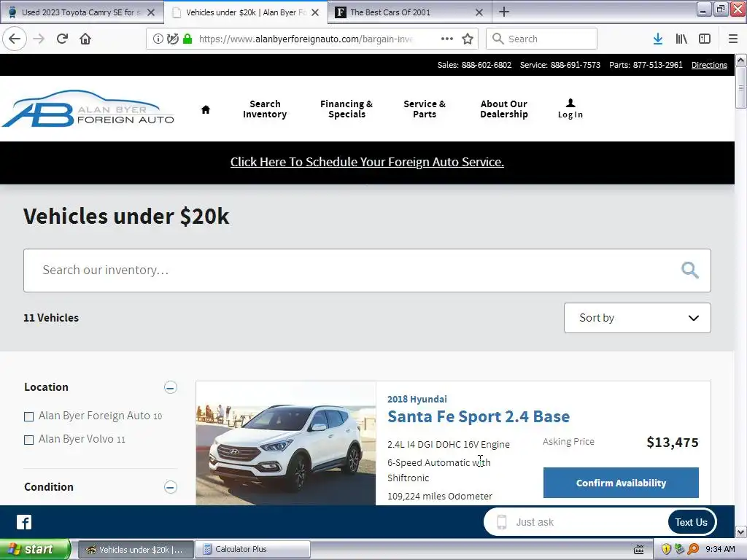Reload the page with the refresh icon

62,39
